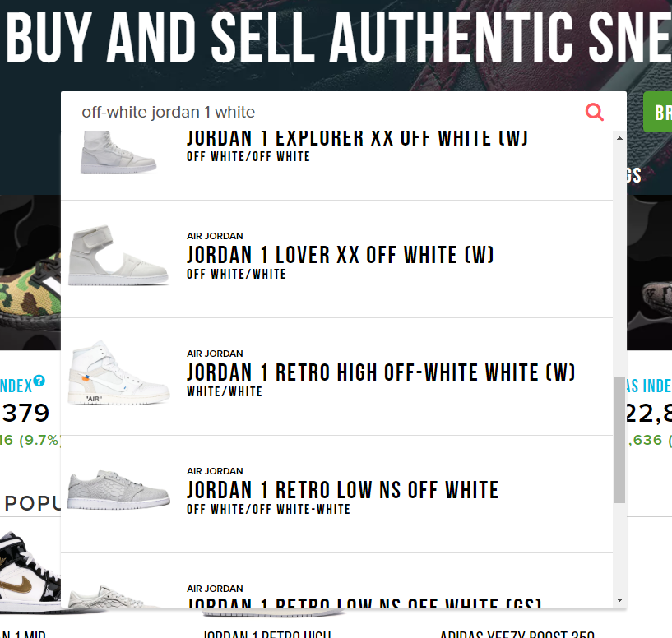The width and height of the screenshot is (672, 638).
Task: Click the scroll up arrow in results list
Action: pyautogui.click(x=619, y=137)
